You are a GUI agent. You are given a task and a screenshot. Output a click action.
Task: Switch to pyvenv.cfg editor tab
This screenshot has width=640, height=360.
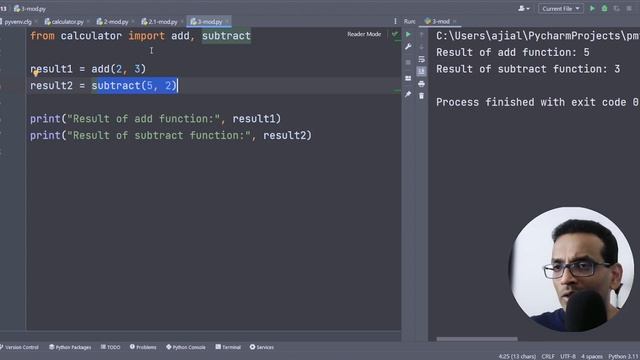[x=18, y=22]
